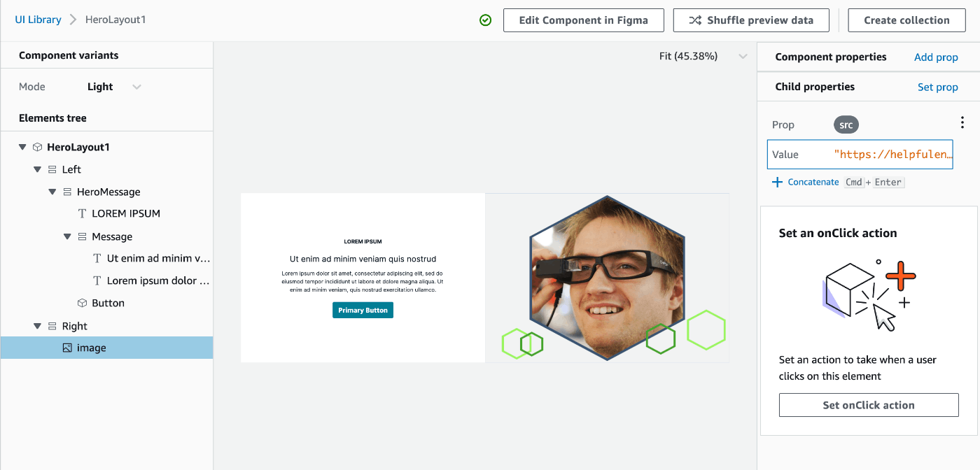Click the Create collection button
Image resolution: width=980 pixels, height=470 pixels.
pyautogui.click(x=907, y=20)
